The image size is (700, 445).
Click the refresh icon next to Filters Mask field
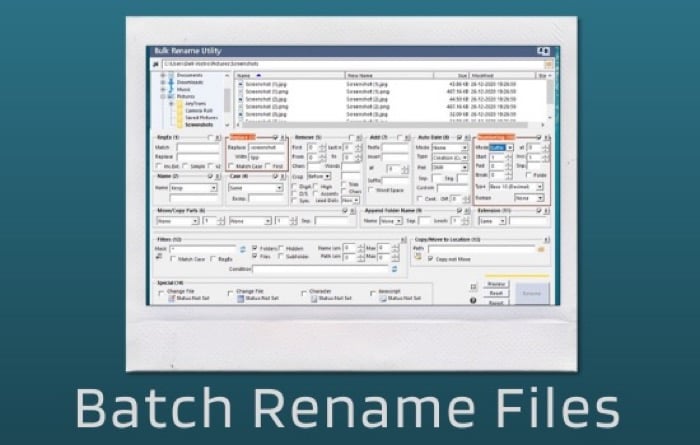(243, 250)
